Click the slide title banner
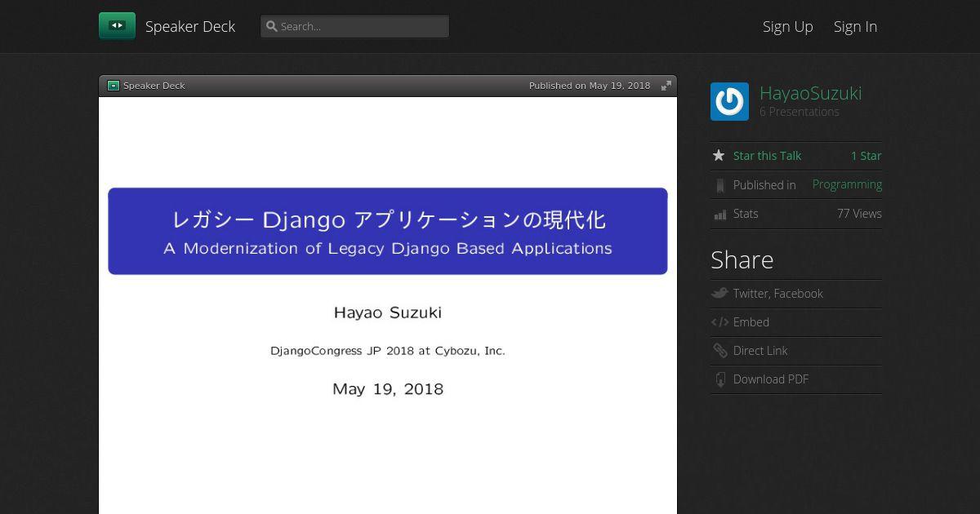 [x=388, y=231]
